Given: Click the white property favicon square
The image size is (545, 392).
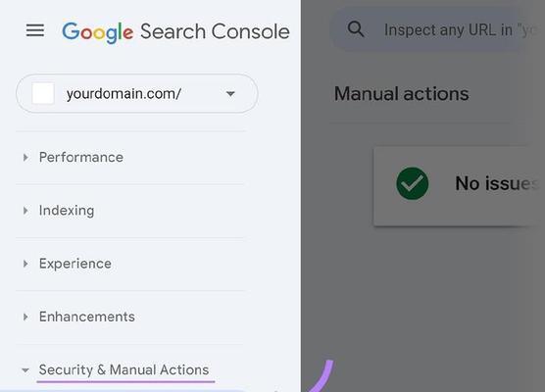Looking at the screenshot, I should click(43, 93).
